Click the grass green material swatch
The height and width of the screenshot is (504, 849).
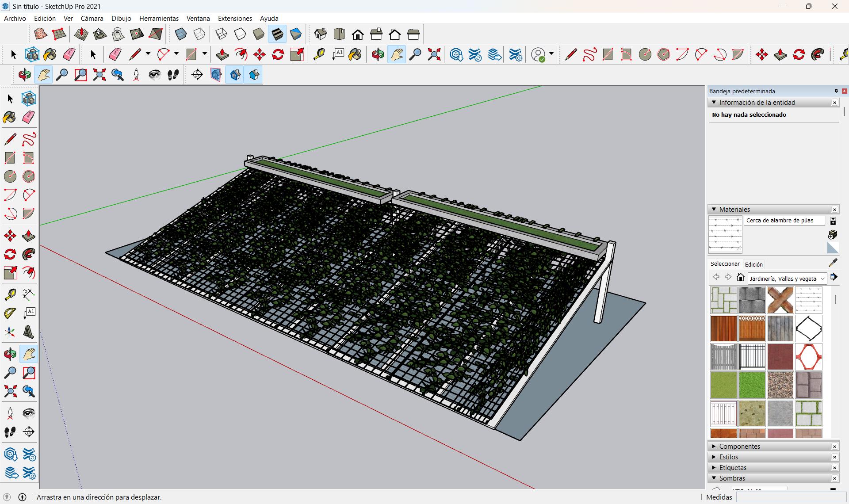point(752,385)
